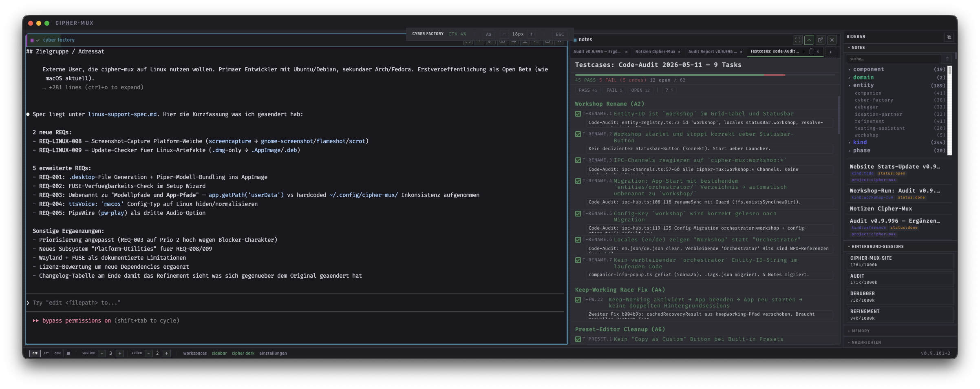Viewport: 980px width, 389px height.
Task: Click the notes content scrollbar
Action: pyautogui.click(x=839, y=115)
